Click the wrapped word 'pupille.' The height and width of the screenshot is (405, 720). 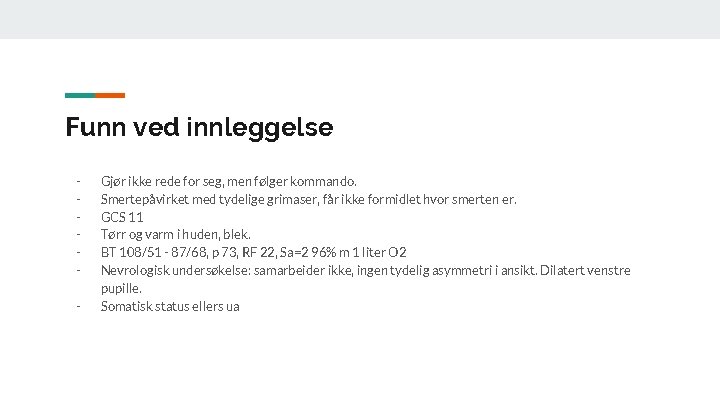tap(121, 288)
